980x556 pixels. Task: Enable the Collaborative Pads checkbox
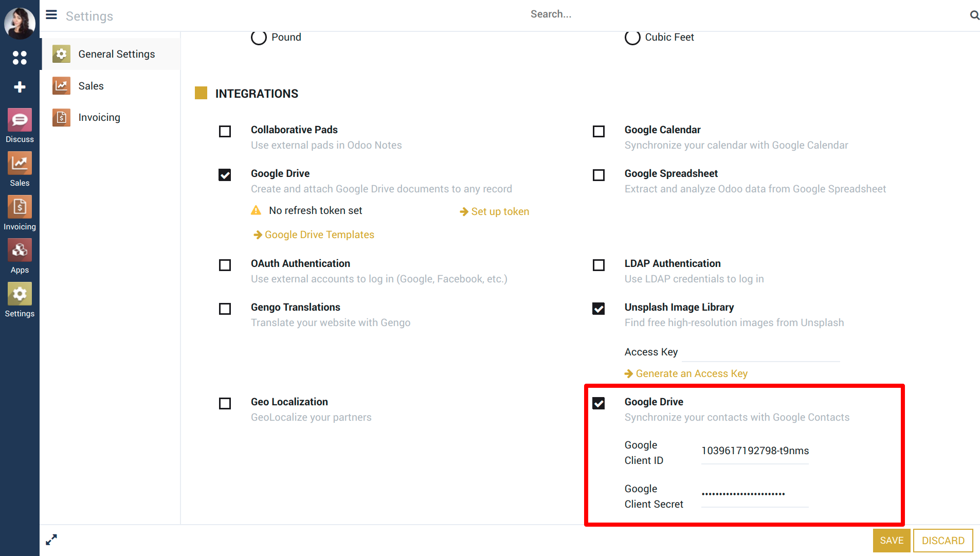point(225,132)
